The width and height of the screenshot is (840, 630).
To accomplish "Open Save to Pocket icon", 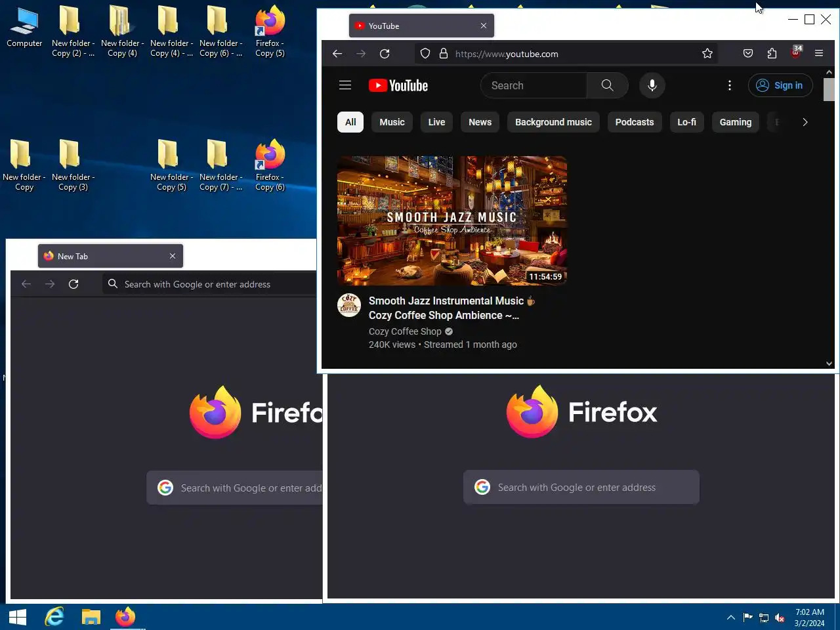I will [748, 54].
